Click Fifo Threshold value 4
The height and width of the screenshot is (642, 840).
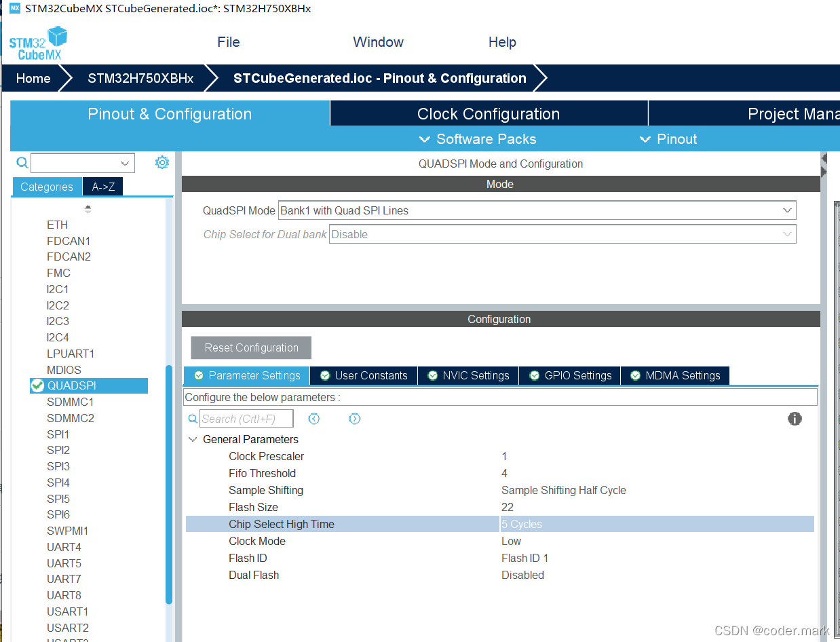tap(504, 473)
